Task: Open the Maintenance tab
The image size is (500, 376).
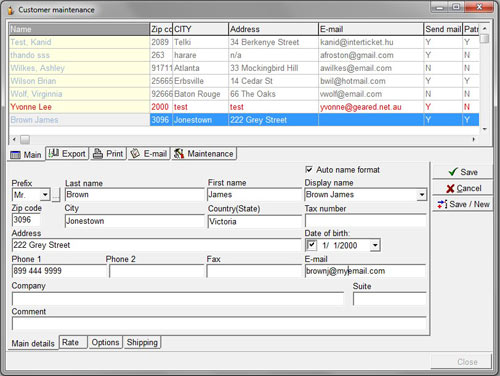Action: (204, 154)
